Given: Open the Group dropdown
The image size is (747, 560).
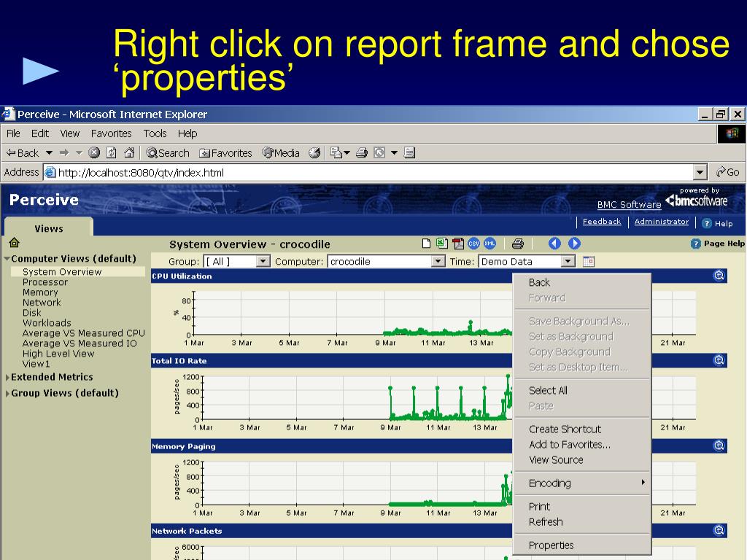Looking at the screenshot, I should click(x=237, y=262).
